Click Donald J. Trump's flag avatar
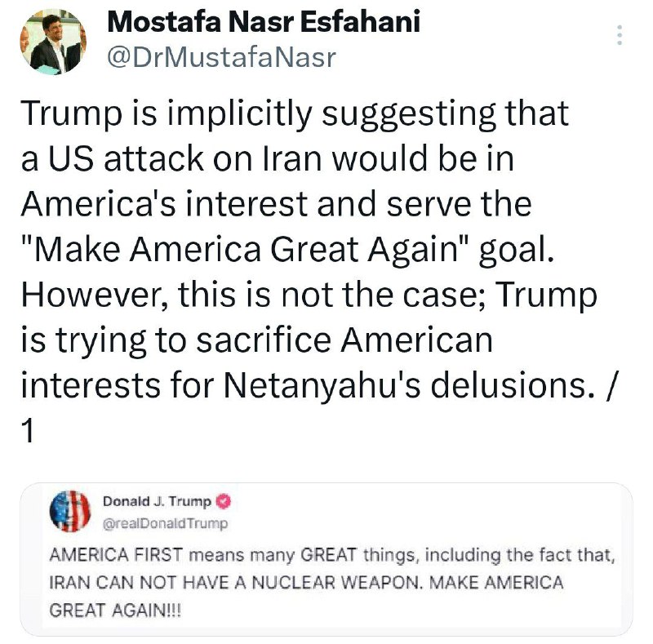The image size is (653, 644). [x=70, y=511]
